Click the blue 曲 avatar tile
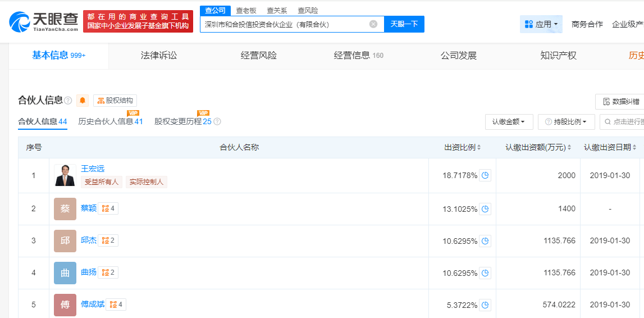This screenshot has width=644, height=318. click(x=65, y=273)
